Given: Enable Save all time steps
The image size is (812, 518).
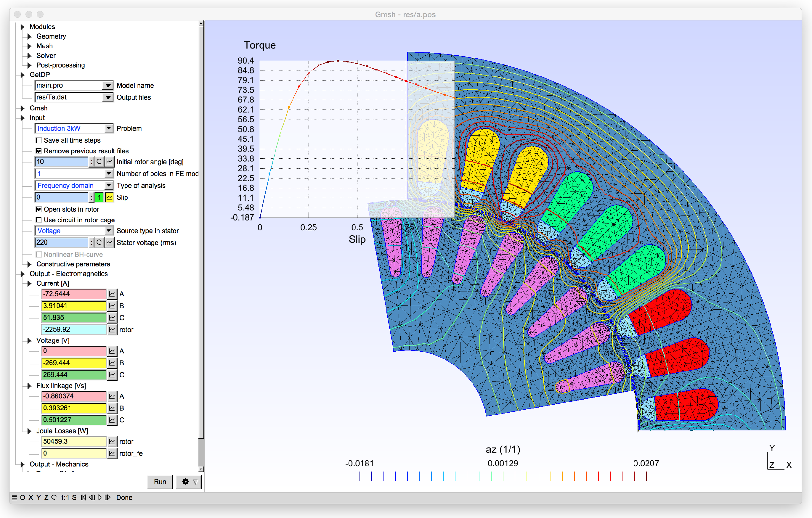Looking at the screenshot, I should (x=39, y=140).
